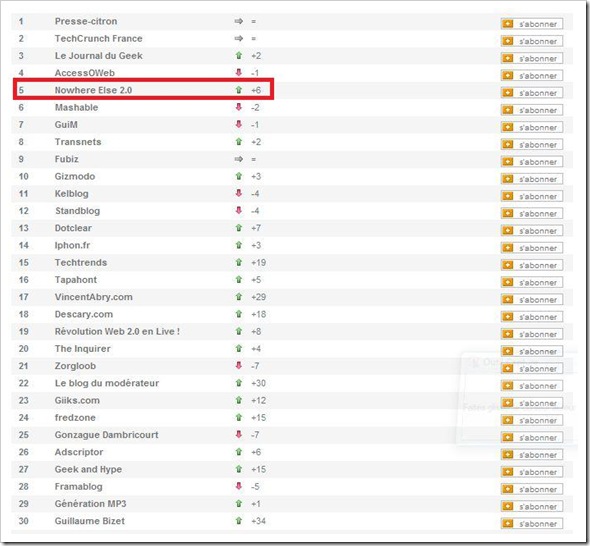Screen dimensions: 590x546
Task: Click green arrow next to VincentAbry.com
Action: coord(239,297)
